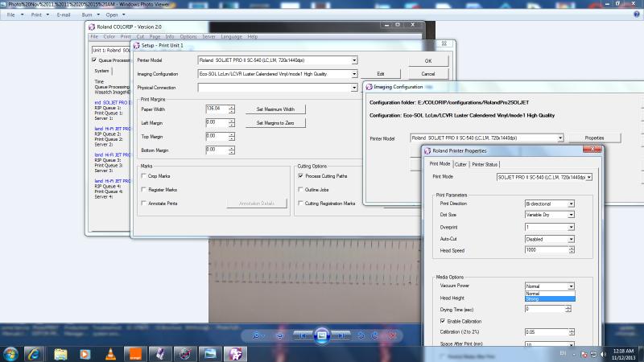
Task: Select Strong in Vacuum Power list
Action: click(550, 298)
